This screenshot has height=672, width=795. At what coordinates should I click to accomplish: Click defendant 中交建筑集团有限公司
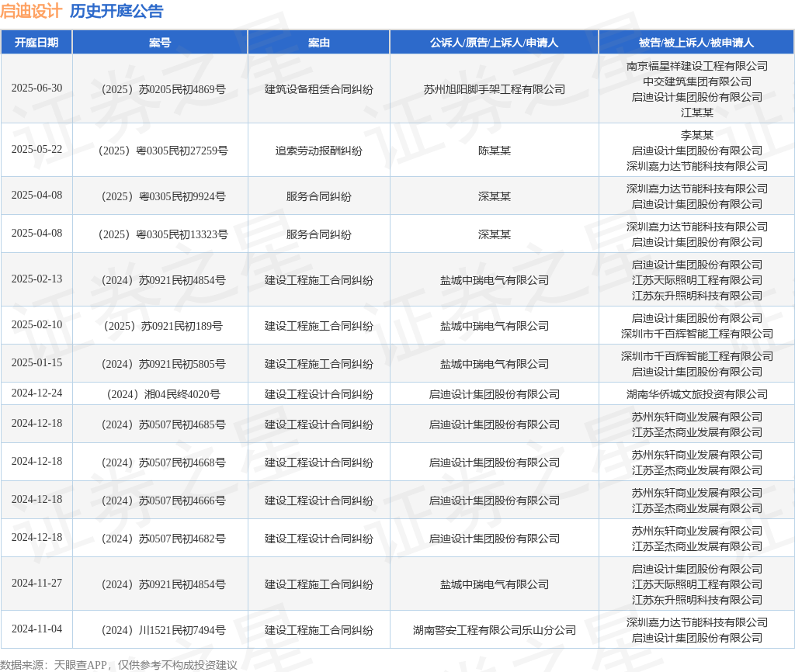point(696,81)
